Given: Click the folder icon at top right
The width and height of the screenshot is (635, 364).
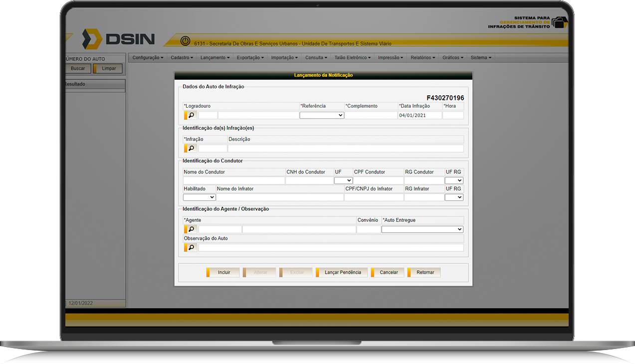Looking at the screenshot, I should 559,22.
